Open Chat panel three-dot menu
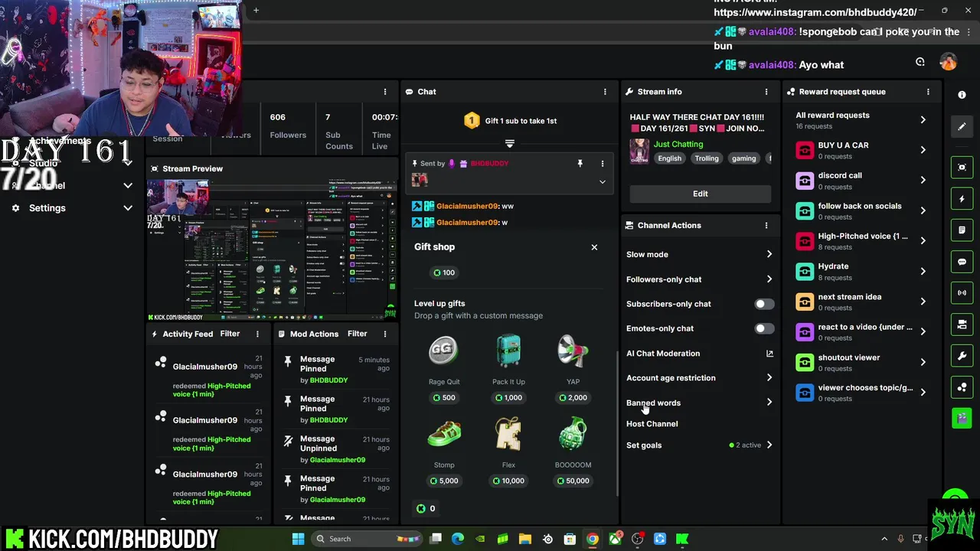The height and width of the screenshot is (551, 980). 605,92
